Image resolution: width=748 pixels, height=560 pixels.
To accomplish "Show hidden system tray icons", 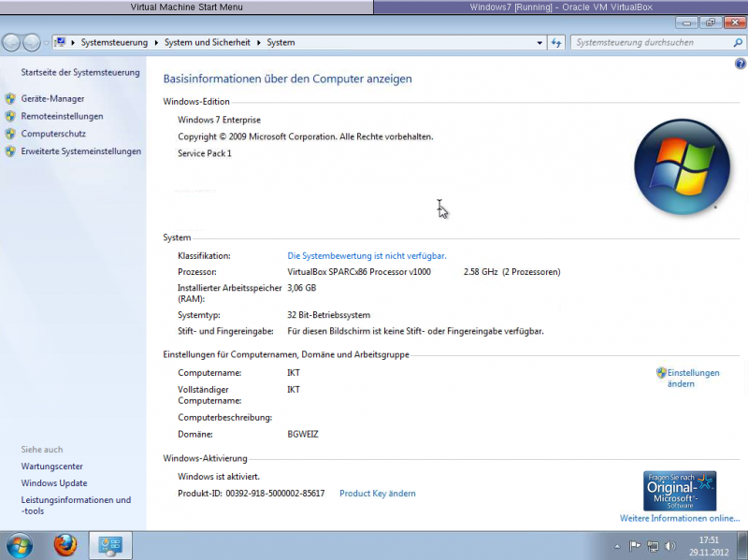I will pyautogui.click(x=617, y=547).
